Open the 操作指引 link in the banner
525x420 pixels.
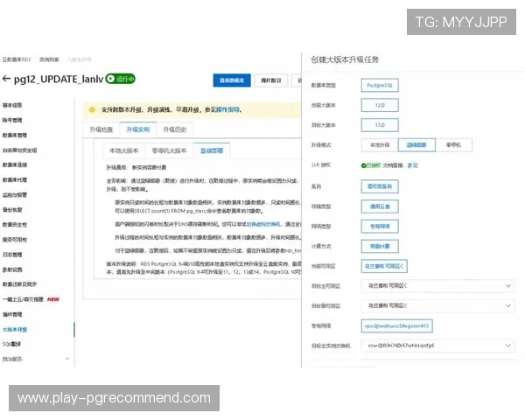click(x=227, y=110)
